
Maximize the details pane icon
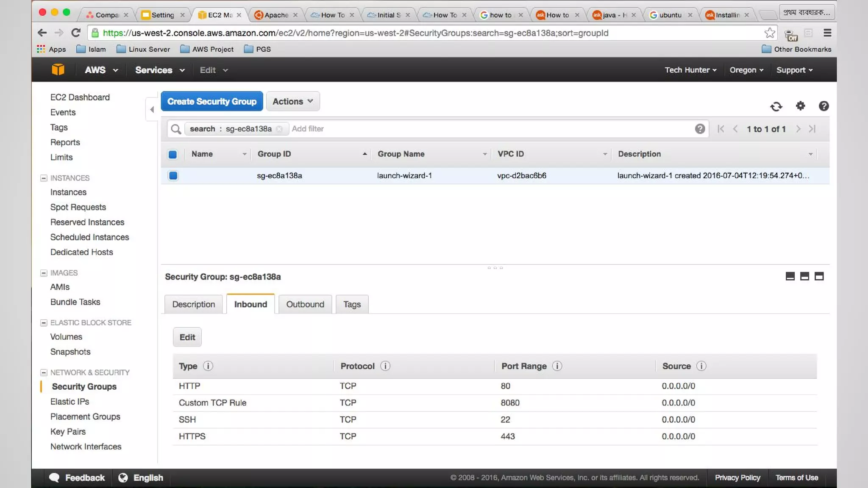click(819, 277)
